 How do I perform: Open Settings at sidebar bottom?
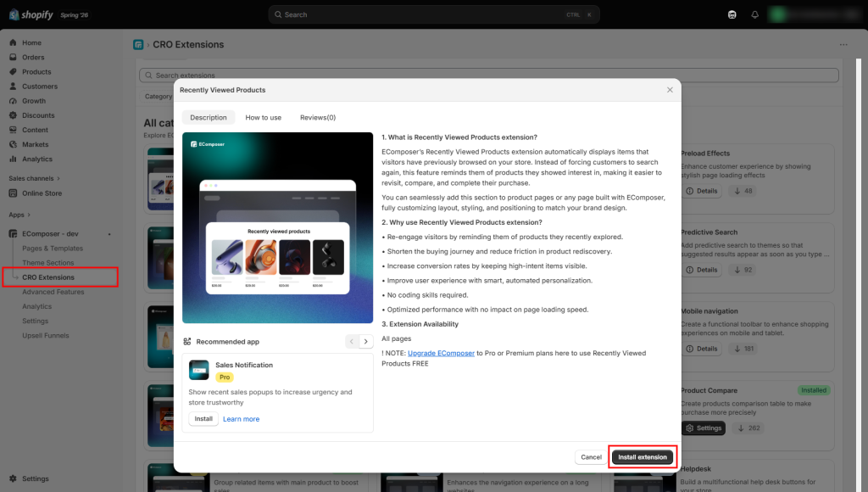point(36,478)
